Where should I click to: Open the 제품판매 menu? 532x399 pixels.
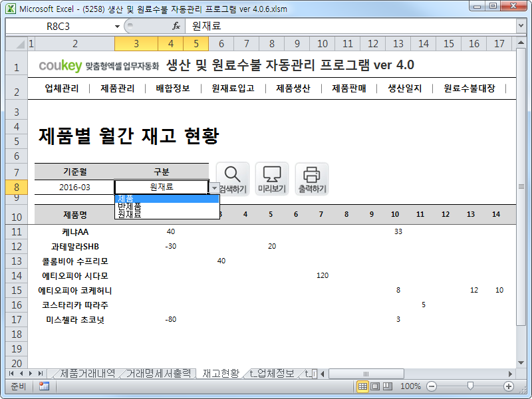[x=348, y=88]
